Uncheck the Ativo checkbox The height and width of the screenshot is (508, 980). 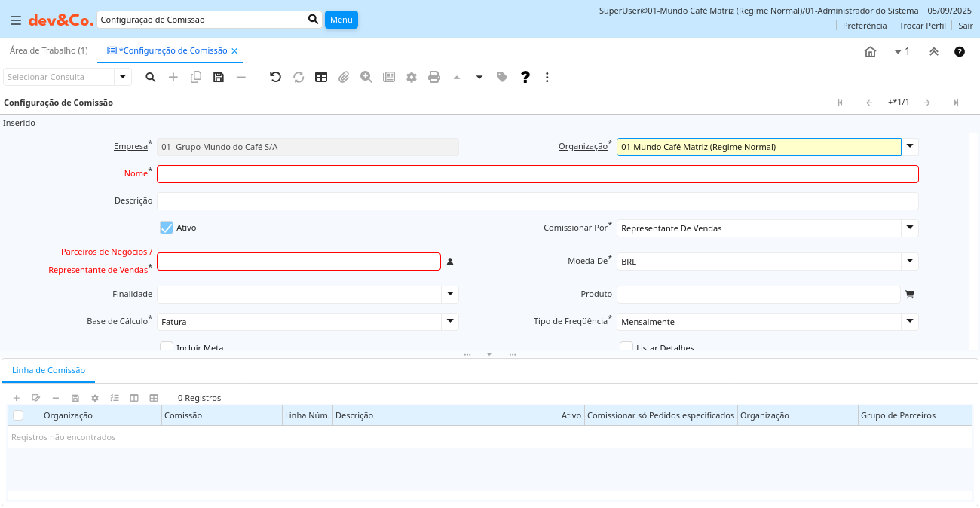pyautogui.click(x=167, y=228)
